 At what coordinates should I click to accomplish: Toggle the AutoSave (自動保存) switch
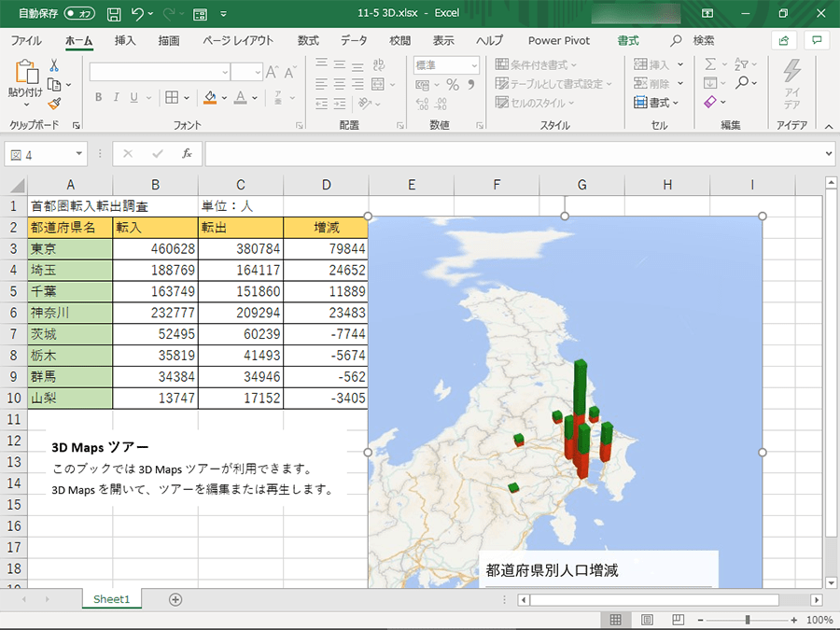pos(78,15)
